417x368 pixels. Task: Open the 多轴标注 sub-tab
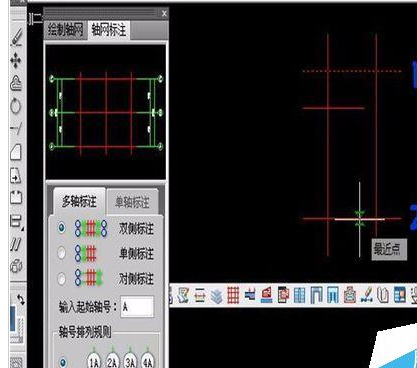pos(79,201)
